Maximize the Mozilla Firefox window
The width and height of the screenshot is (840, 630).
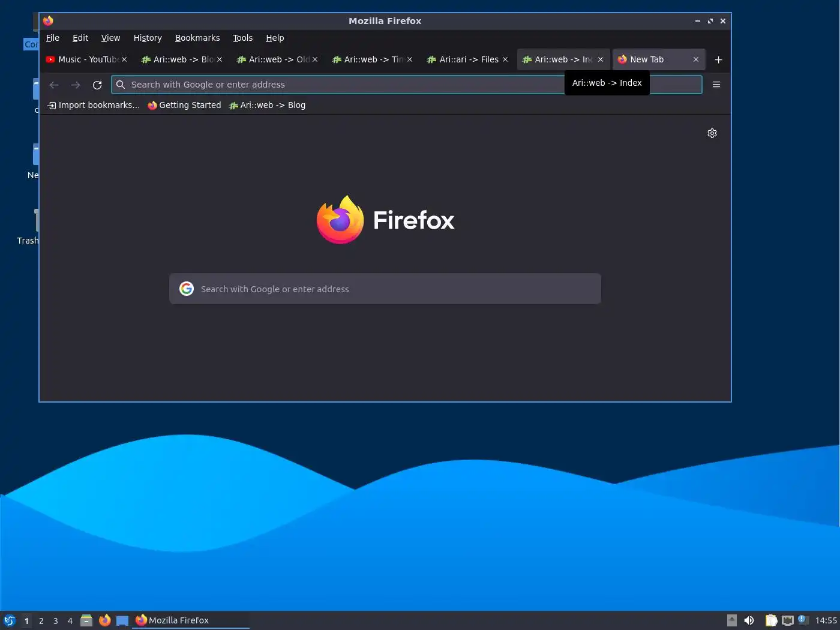pos(710,21)
